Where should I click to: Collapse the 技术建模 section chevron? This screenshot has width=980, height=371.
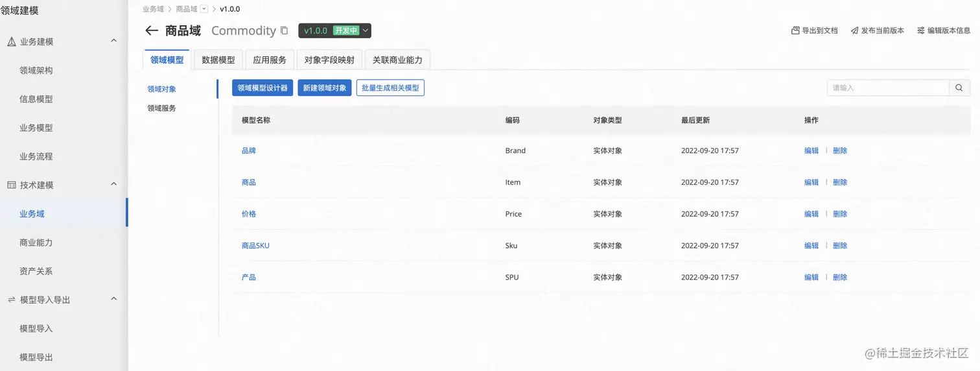[x=114, y=184]
